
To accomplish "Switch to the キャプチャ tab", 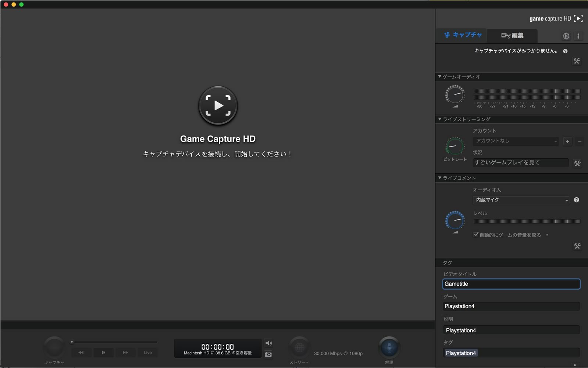I will tap(462, 35).
